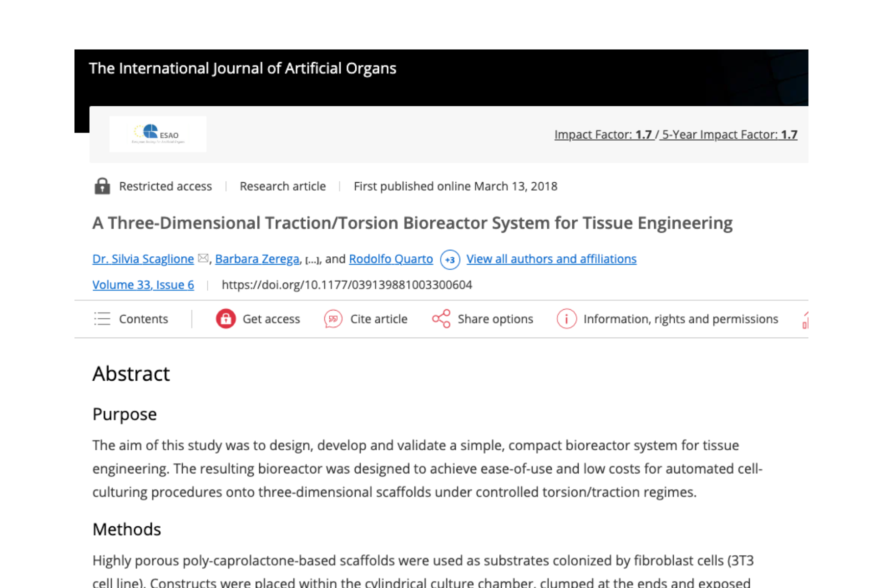The image size is (882, 588).
Task: Open author Barbara Zerega's link
Action: tap(257, 259)
